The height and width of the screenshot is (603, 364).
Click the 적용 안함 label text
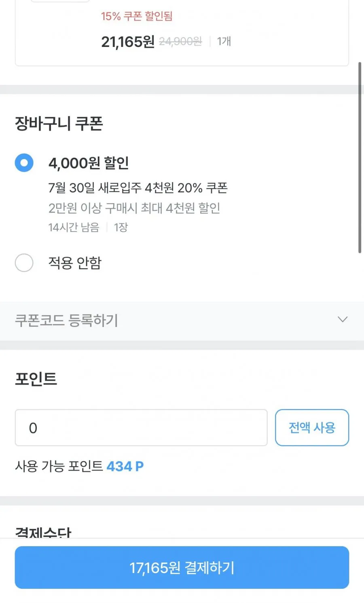click(x=75, y=263)
